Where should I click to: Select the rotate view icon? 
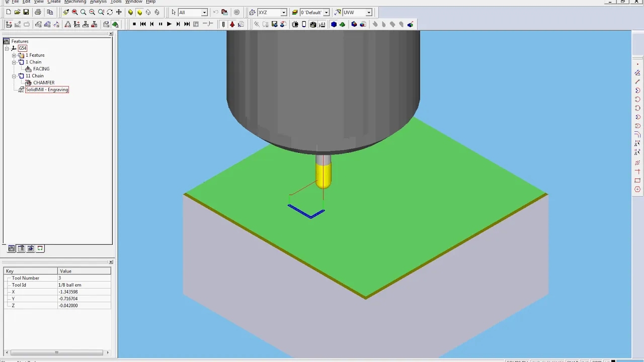[x=110, y=12]
